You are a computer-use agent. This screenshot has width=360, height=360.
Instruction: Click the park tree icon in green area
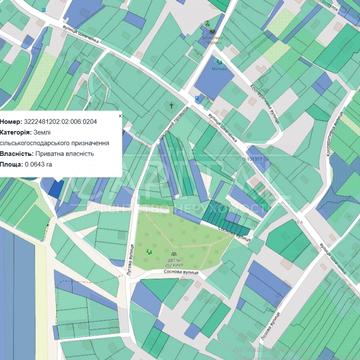[149, 251]
